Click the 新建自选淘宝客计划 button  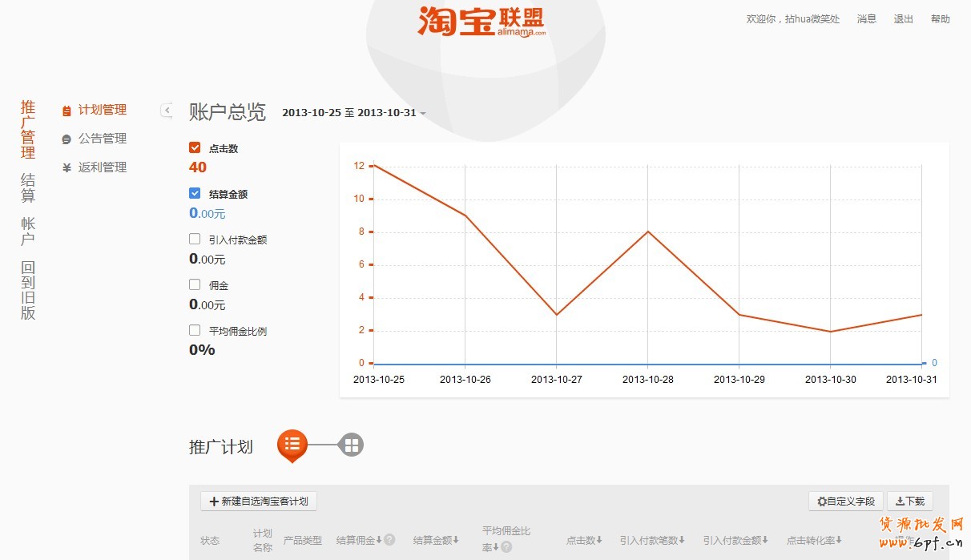pos(259,502)
